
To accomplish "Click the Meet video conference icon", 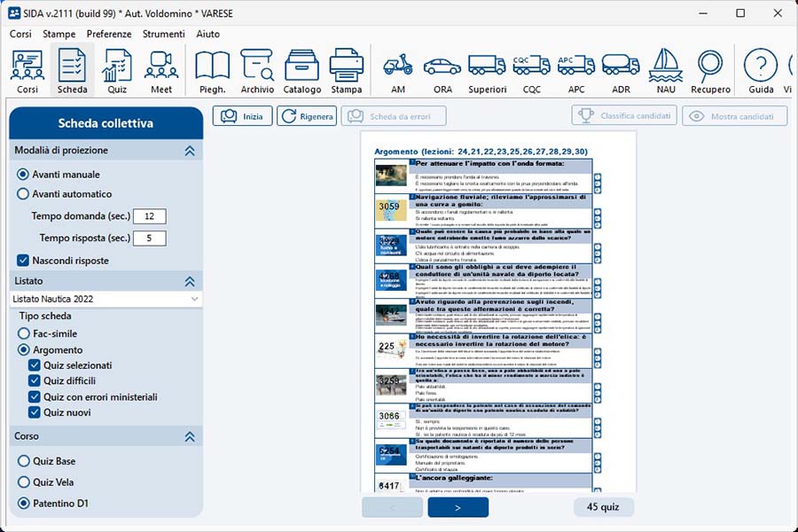I will click(x=161, y=71).
